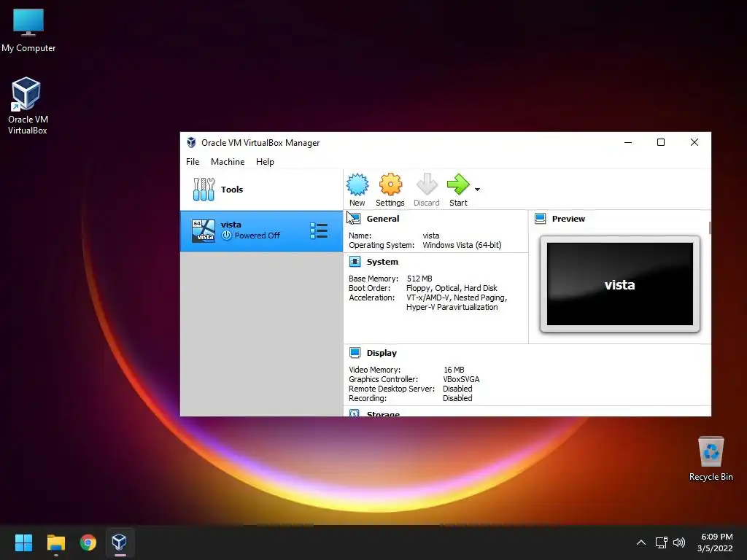Open Google Chrome from the taskbar
This screenshot has height=560, width=747.
pyautogui.click(x=88, y=542)
